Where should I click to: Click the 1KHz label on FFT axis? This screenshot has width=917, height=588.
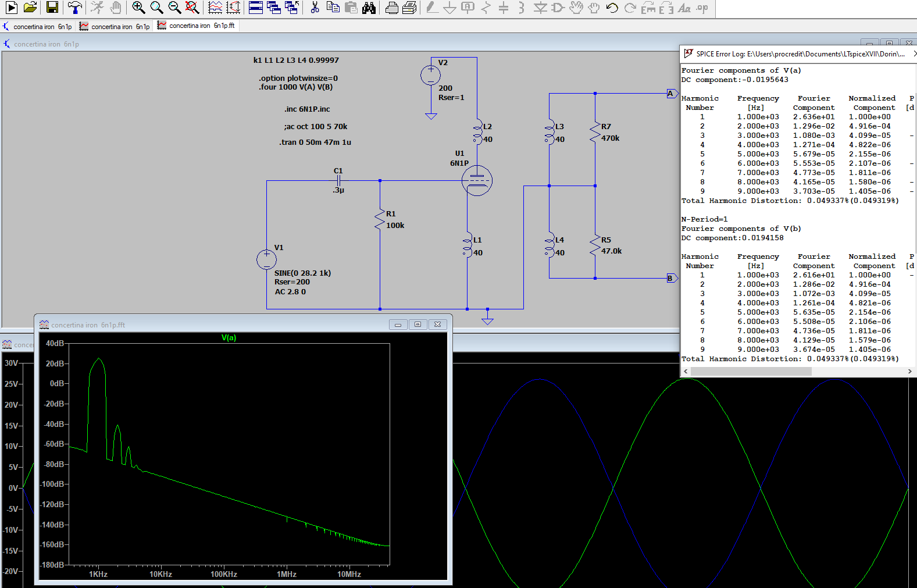pos(98,574)
